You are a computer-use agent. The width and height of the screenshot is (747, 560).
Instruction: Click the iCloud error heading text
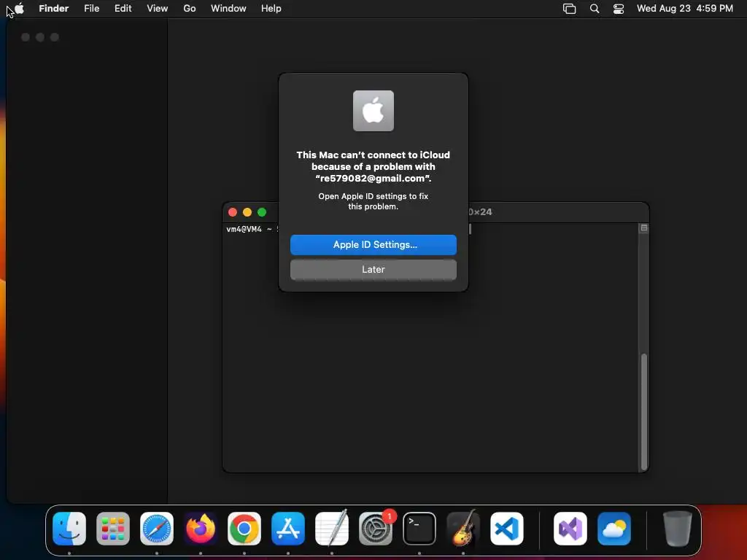[373, 167]
